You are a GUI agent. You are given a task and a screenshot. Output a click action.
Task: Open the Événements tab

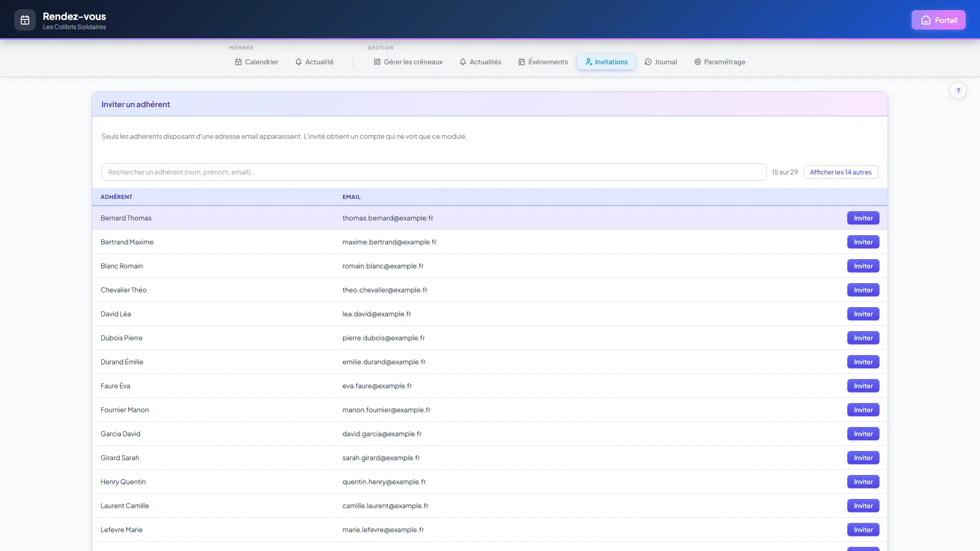click(543, 62)
